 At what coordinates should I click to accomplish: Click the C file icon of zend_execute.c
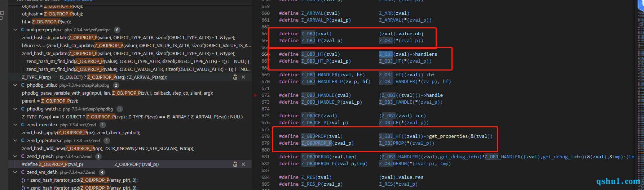point(23,125)
